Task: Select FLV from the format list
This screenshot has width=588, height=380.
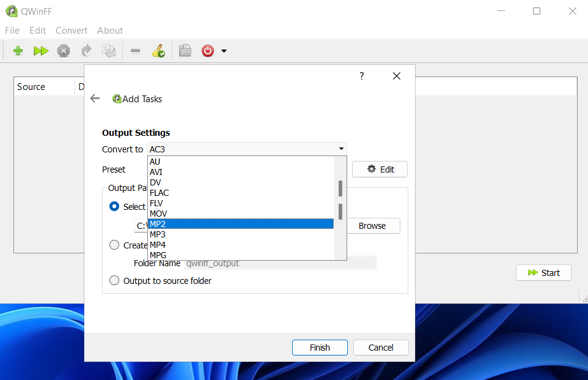Action: [x=241, y=203]
